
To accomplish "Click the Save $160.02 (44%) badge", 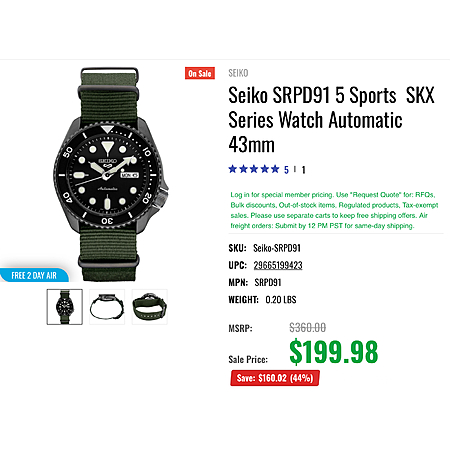I will tap(275, 378).
